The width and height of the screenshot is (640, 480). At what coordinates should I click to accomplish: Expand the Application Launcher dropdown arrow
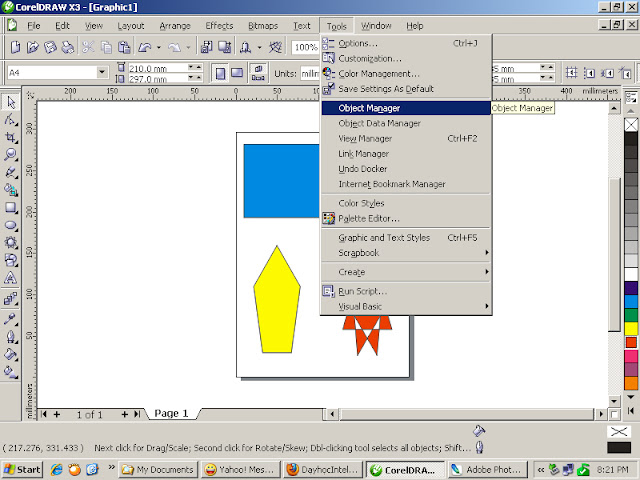point(260,48)
